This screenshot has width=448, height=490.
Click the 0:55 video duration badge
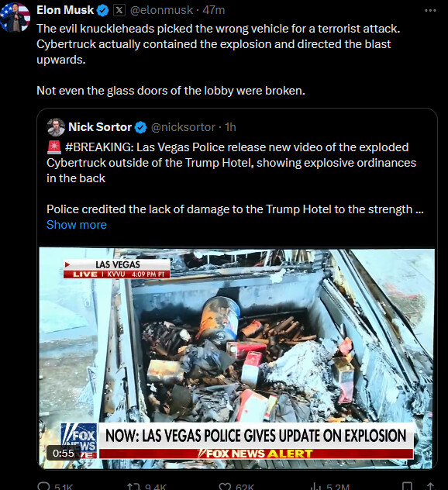[x=64, y=453]
